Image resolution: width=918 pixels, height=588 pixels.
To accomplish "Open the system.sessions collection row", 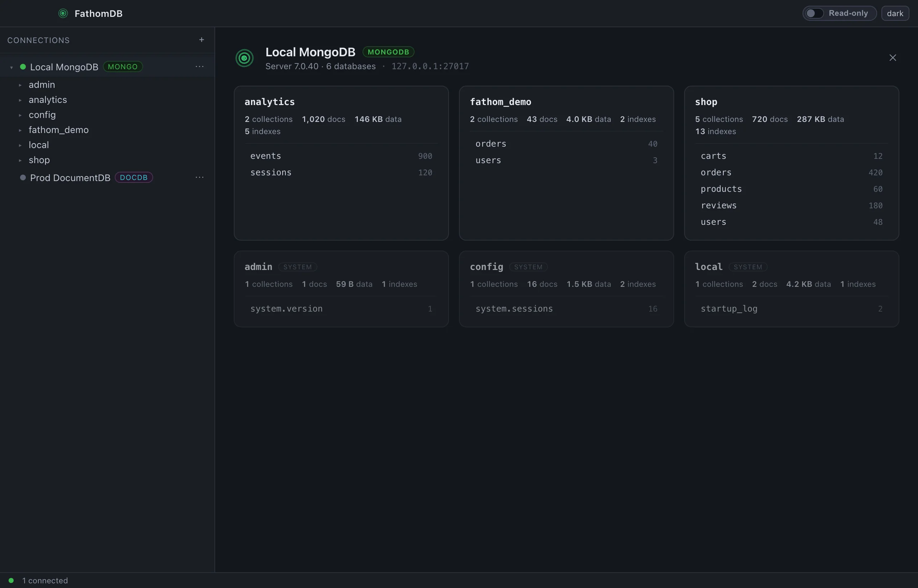I will [566, 308].
